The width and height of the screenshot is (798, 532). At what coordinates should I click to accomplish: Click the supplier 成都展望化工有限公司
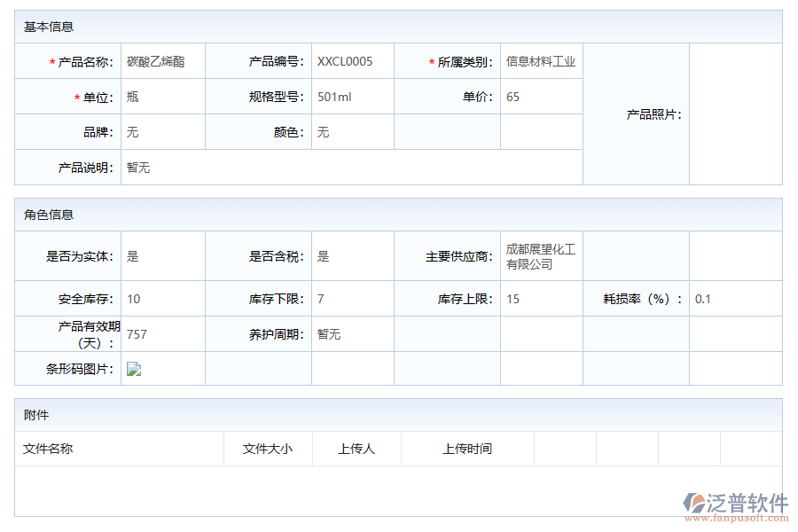click(541, 256)
